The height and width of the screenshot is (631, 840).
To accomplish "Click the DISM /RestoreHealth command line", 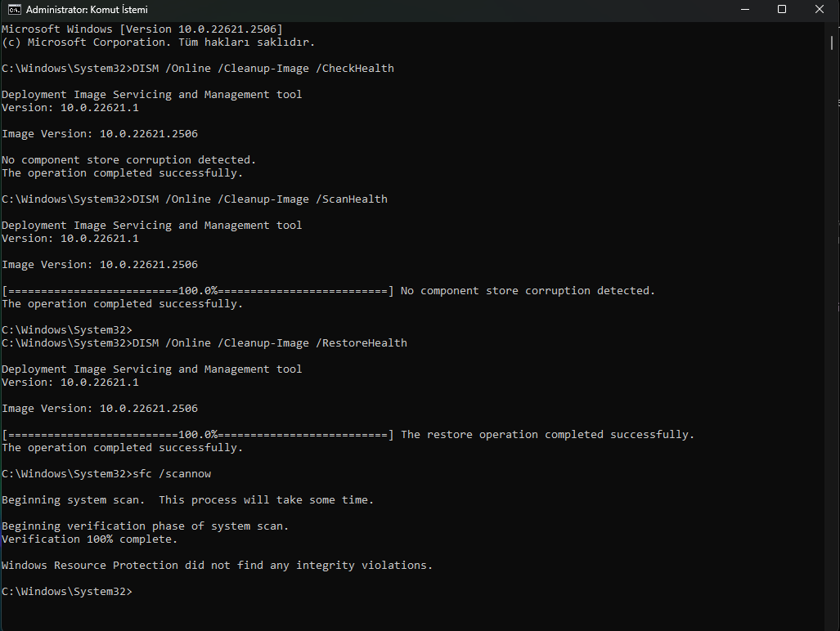I will [x=204, y=343].
